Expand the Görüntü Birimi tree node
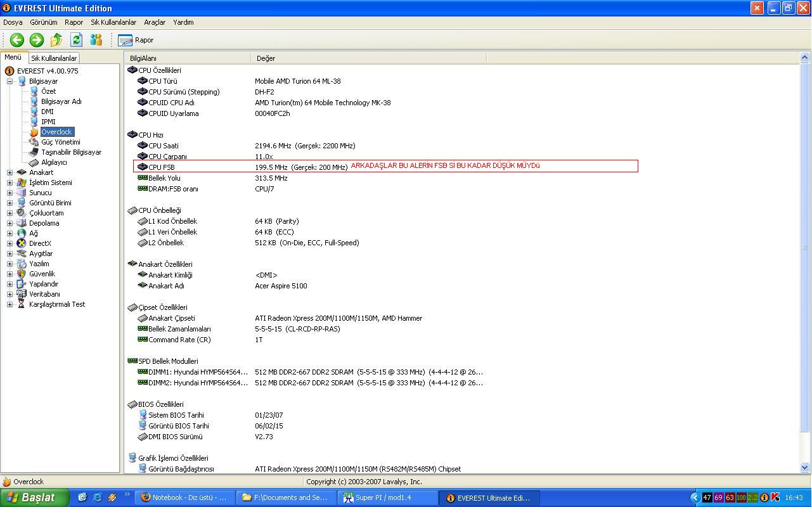Viewport: 812px width, 507px height. click(10, 203)
